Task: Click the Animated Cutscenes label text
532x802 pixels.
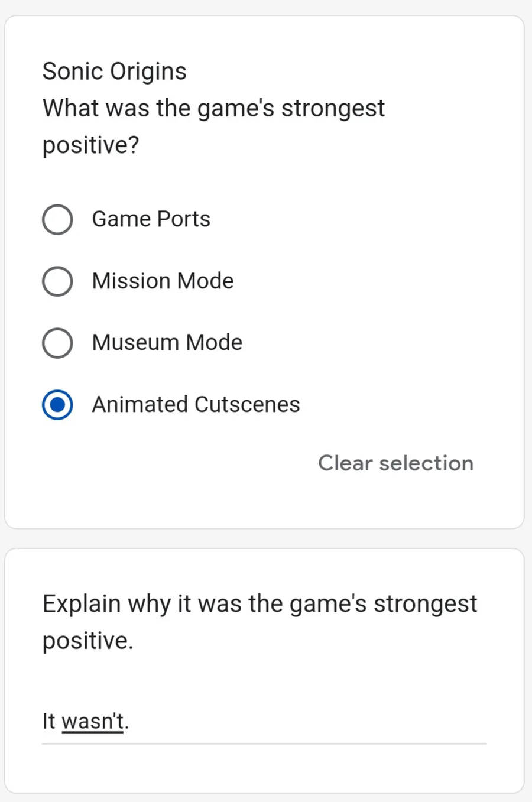Action: tap(196, 404)
